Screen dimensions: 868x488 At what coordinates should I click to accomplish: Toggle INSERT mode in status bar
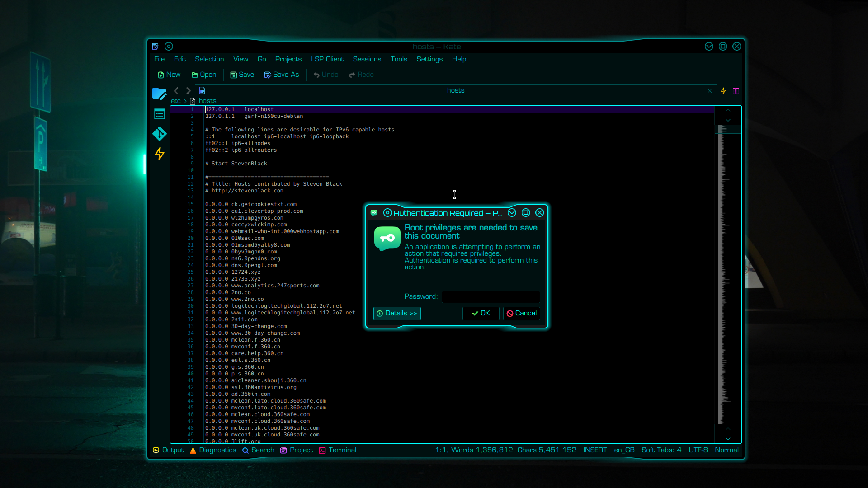click(x=595, y=450)
